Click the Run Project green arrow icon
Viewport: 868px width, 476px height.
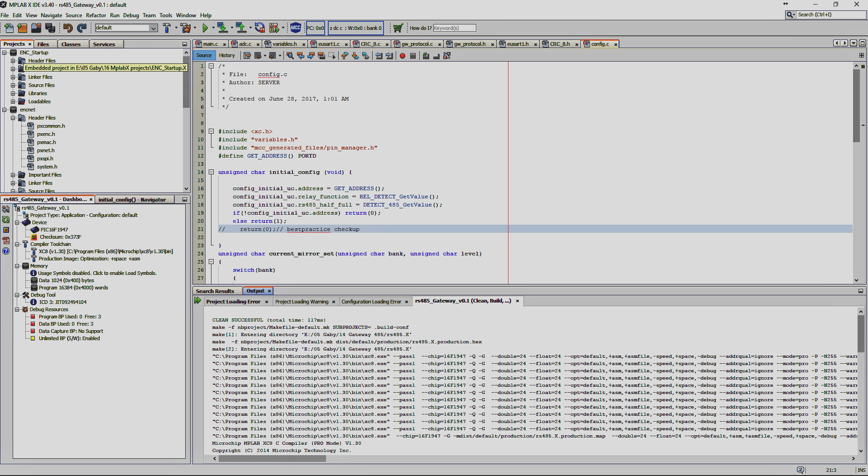click(206, 28)
